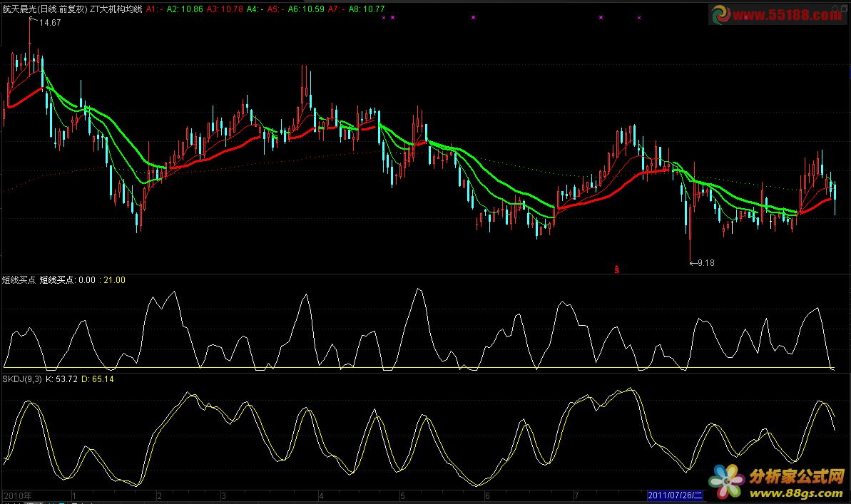The width and height of the screenshot is (851, 504).
Task: Click the A1 label in the header
Action: [x=155, y=9]
